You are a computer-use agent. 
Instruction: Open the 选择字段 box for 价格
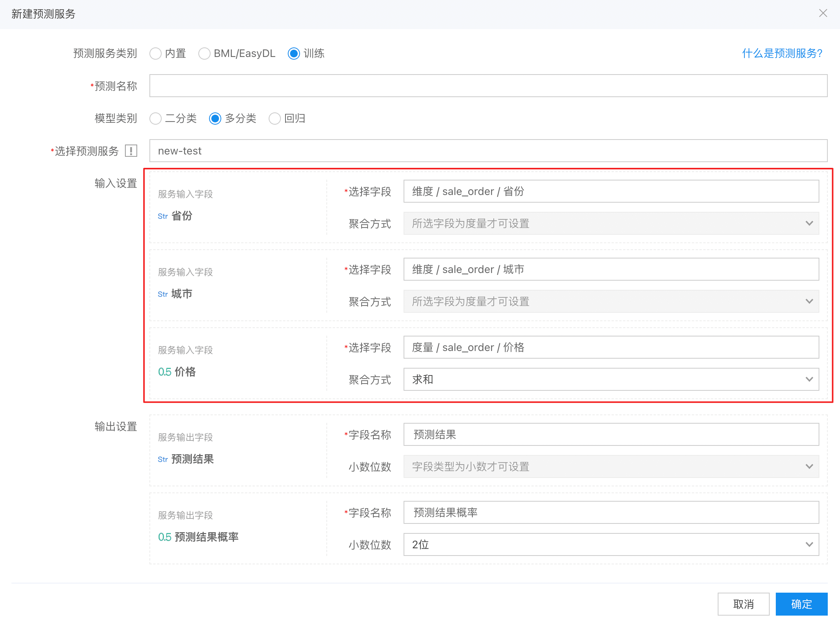pyautogui.click(x=611, y=347)
